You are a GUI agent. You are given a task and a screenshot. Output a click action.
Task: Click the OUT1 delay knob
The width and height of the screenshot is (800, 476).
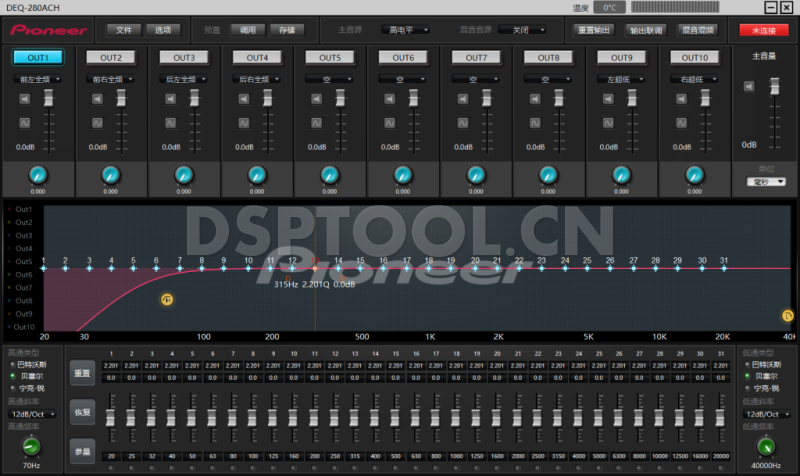[x=38, y=175]
